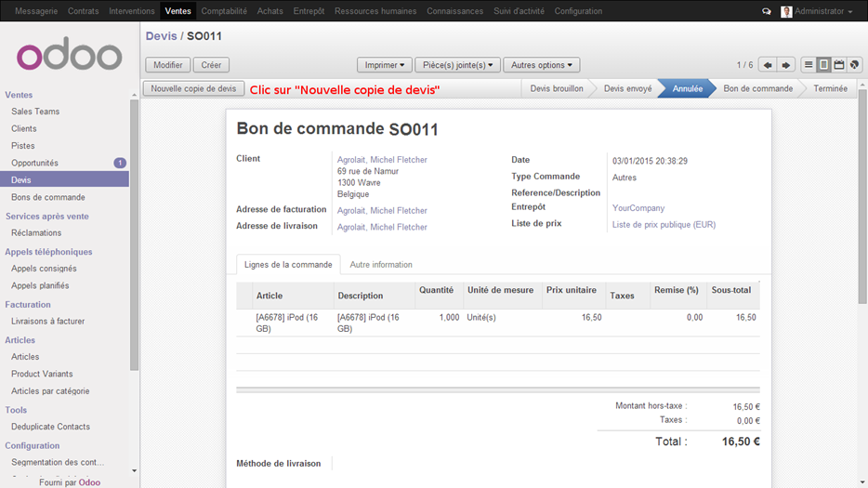Switch to graph view icon
Screen dimensions: 868x488
point(855,65)
